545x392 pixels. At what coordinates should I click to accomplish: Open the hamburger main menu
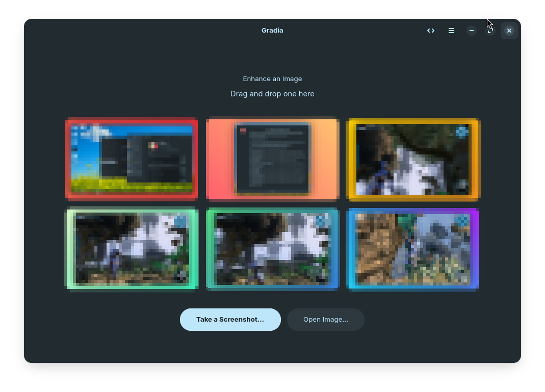(451, 31)
